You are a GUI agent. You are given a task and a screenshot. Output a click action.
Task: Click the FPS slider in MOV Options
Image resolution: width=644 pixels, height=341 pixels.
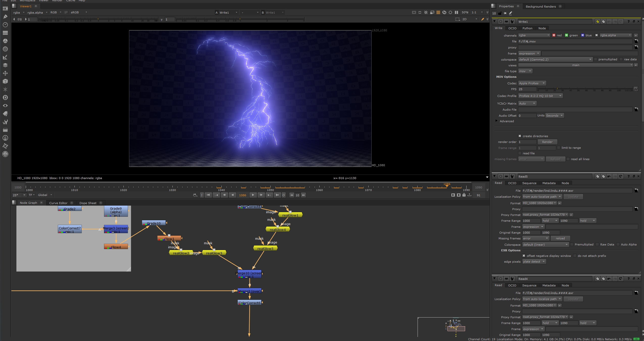[585, 89]
